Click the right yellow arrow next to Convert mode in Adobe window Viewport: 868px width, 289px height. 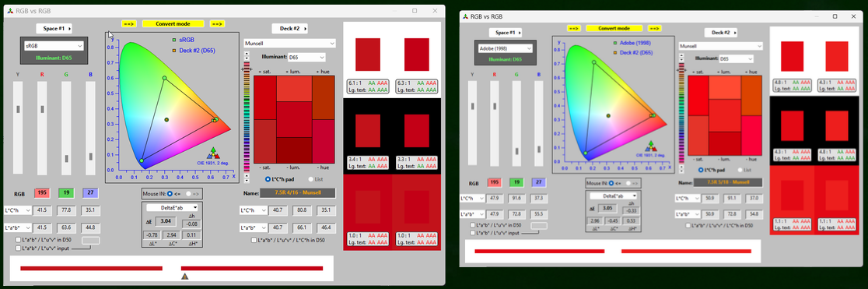coord(656,28)
